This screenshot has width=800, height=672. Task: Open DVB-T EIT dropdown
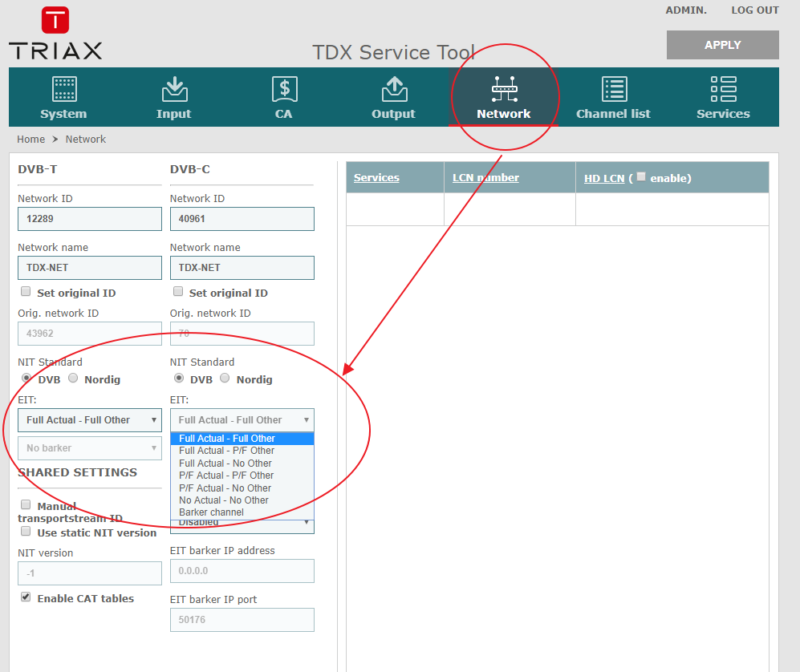point(90,420)
